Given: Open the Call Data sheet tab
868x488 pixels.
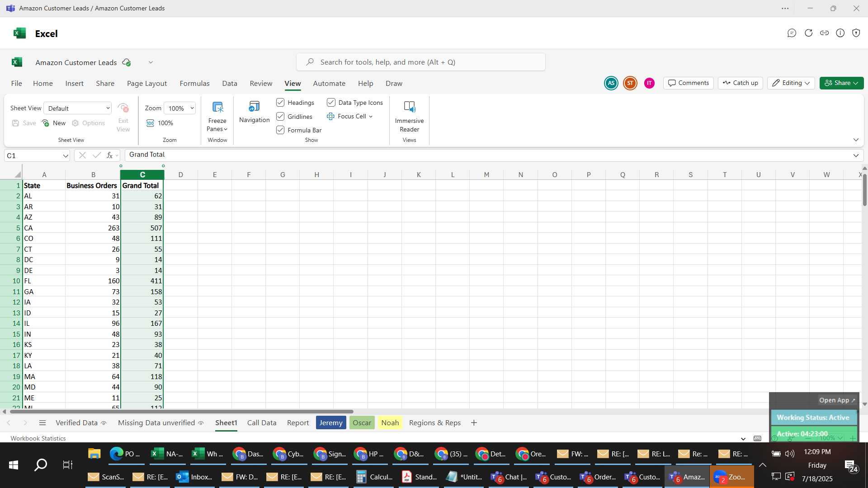Looking at the screenshot, I should (262, 422).
